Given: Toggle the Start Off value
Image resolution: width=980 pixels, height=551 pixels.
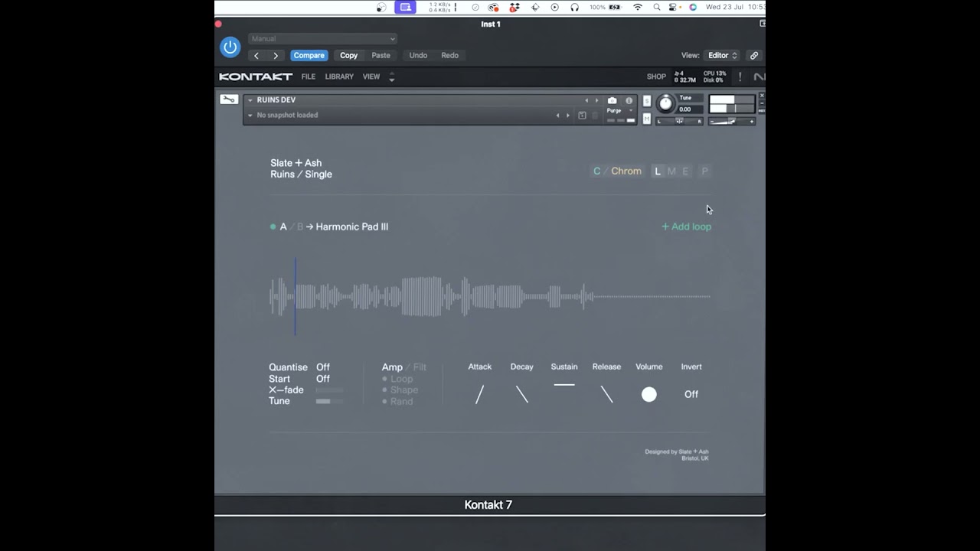Looking at the screenshot, I should pos(323,379).
